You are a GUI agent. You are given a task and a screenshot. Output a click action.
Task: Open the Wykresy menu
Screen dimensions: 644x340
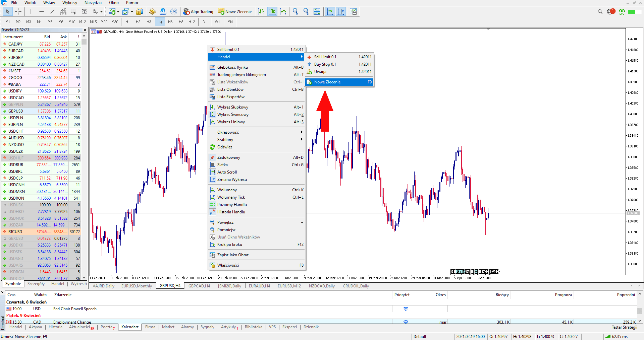point(70,3)
